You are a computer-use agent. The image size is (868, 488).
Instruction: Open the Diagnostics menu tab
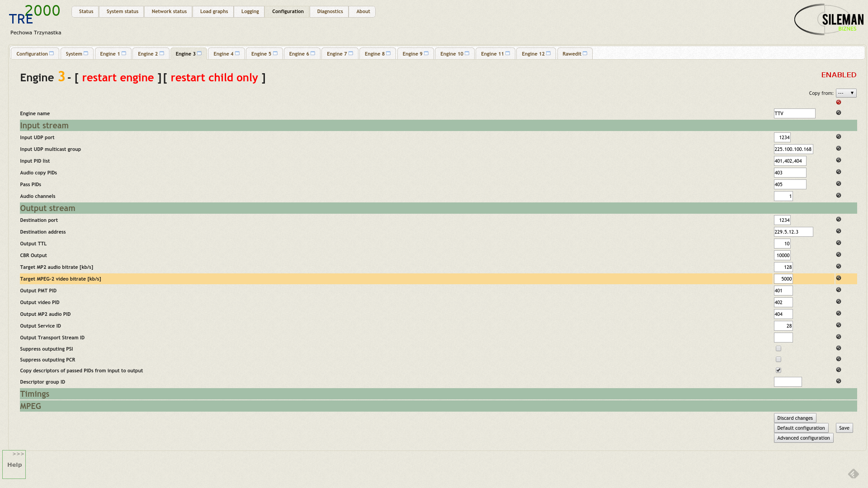coord(330,11)
